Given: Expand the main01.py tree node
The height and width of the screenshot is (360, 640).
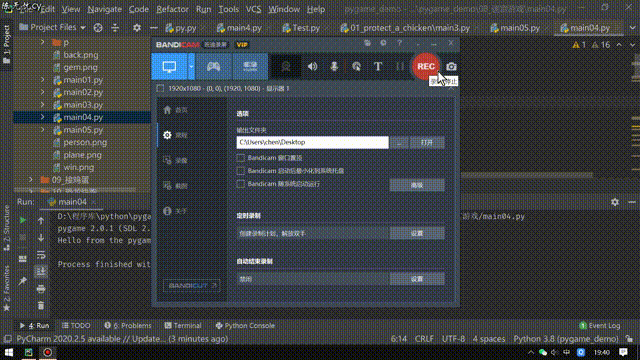Looking at the screenshot, I should pyautogui.click(x=42, y=80).
